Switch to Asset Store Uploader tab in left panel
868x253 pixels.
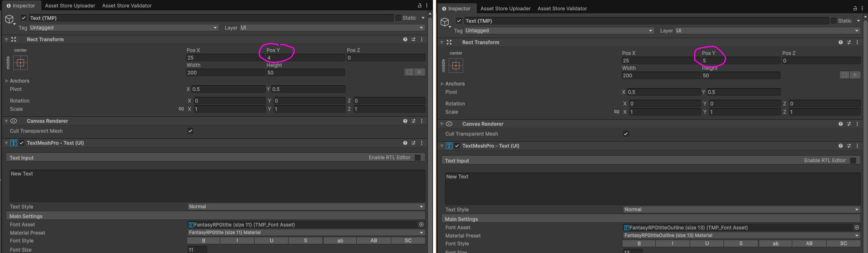[x=70, y=6]
